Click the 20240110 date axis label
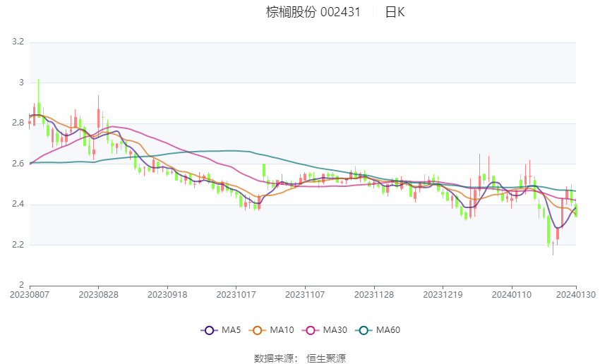The height and width of the screenshot is (364, 600). click(512, 295)
